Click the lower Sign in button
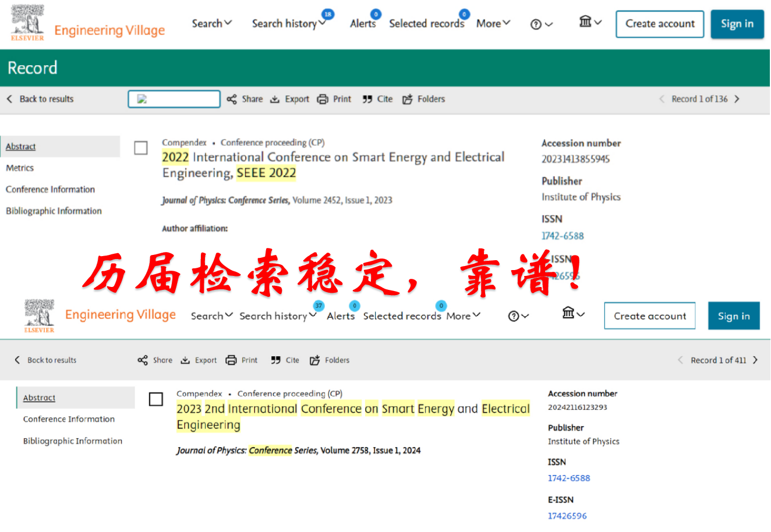The width and height of the screenshot is (771, 532). click(734, 316)
